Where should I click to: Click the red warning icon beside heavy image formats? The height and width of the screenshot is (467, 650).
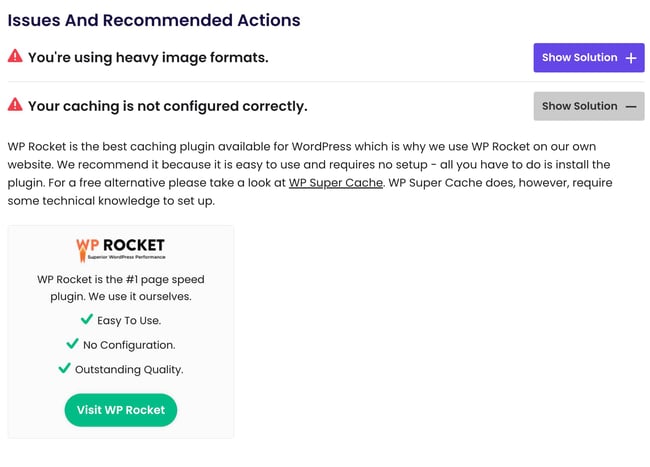pyautogui.click(x=15, y=57)
